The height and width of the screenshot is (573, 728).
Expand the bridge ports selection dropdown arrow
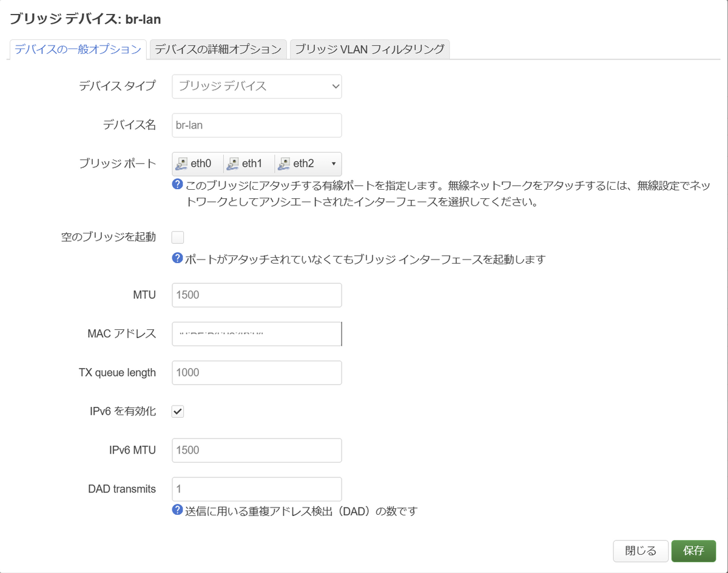[x=332, y=163]
